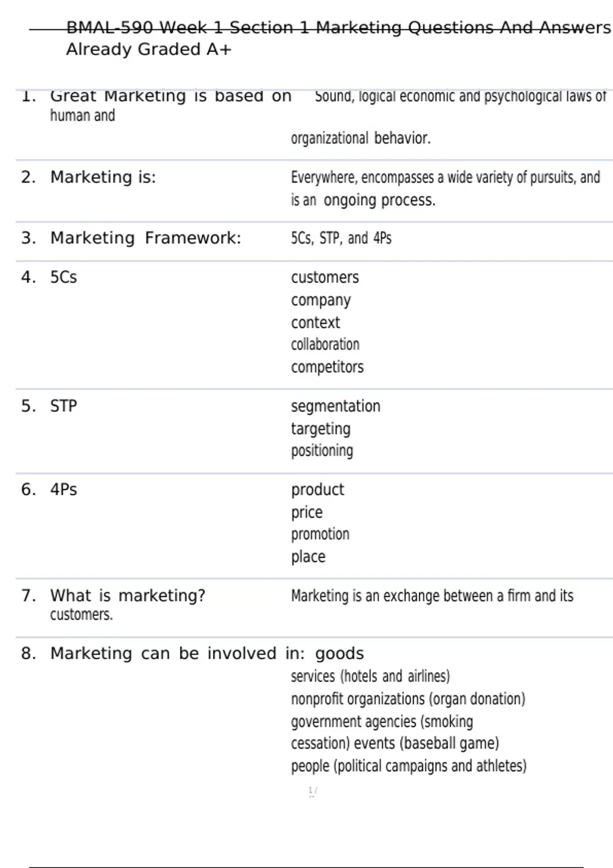613x868 pixels.
Task: Click the line "people (political campaigns and athletes)"
Action: click(x=408, y=766)
